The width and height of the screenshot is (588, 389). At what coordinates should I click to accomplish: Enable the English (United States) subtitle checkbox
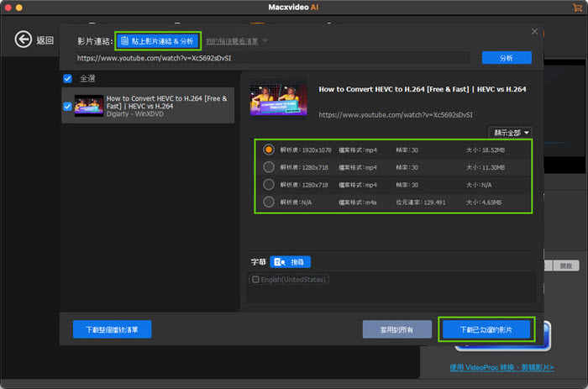point(255,280)
